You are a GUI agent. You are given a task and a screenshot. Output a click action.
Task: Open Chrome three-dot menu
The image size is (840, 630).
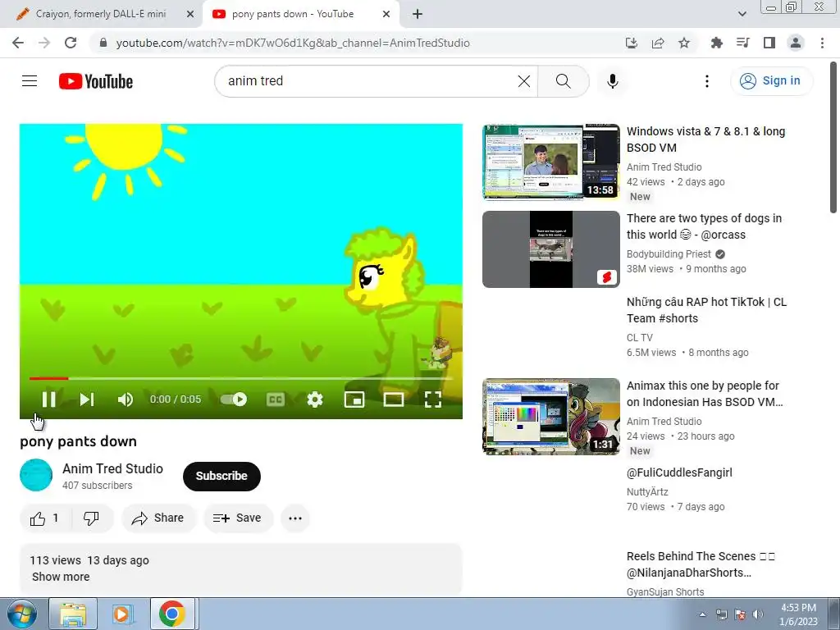coord(822,43)
